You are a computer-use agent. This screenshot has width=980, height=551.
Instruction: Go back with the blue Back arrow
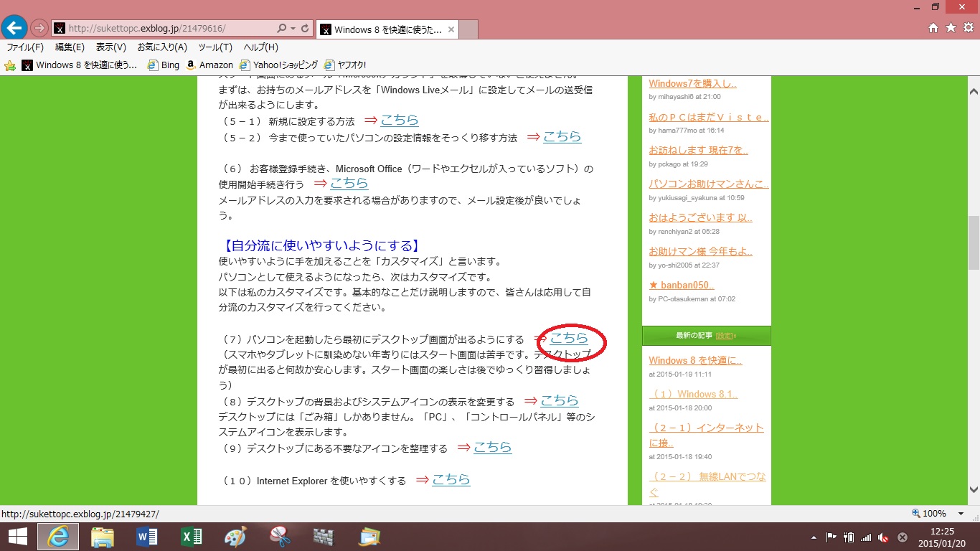[x=14, y=28]
